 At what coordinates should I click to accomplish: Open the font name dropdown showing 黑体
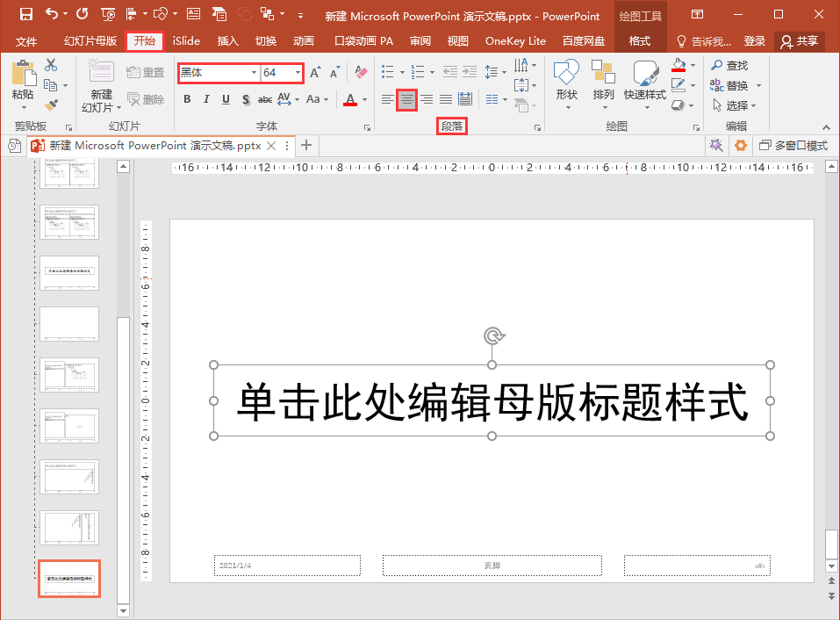click(254, 73)
